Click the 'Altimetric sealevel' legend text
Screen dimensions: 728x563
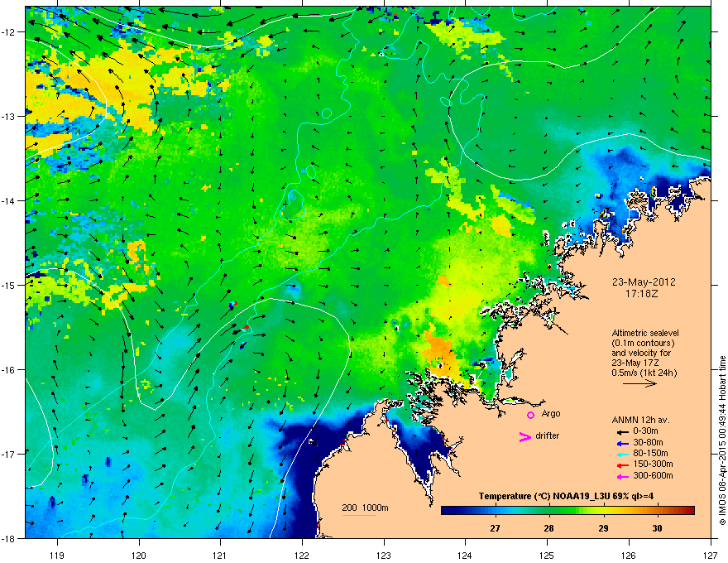pyautogui.click(x=645, y=333)
